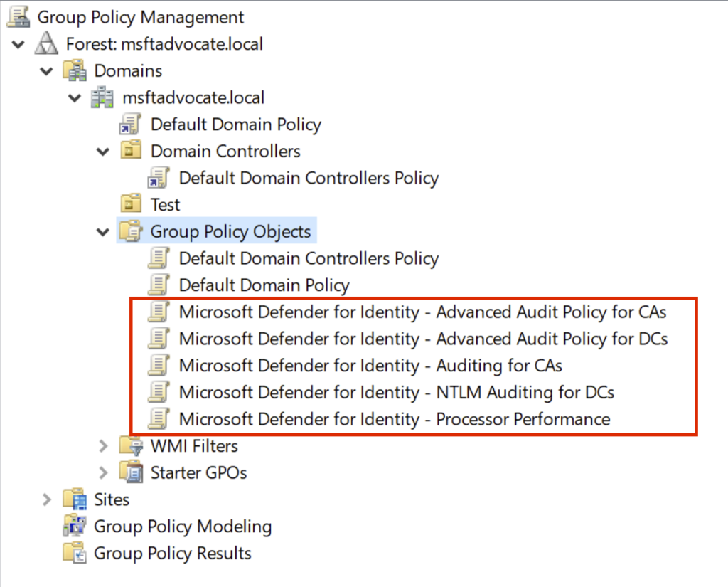Select the linked Default Domain Policy under domain
728x587 pixels.
tap(235, 125)
